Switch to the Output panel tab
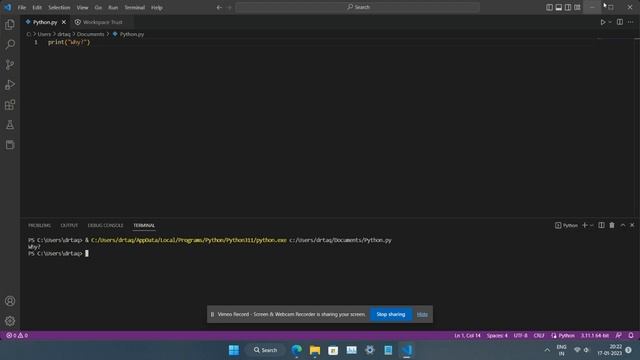The width and height of the screenshot is (640, 360). tap(69, 225)
